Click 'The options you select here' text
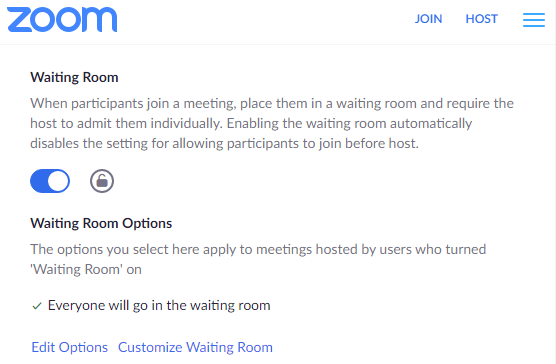The height and width of the screenshot is (364, 556). point(258,250)
